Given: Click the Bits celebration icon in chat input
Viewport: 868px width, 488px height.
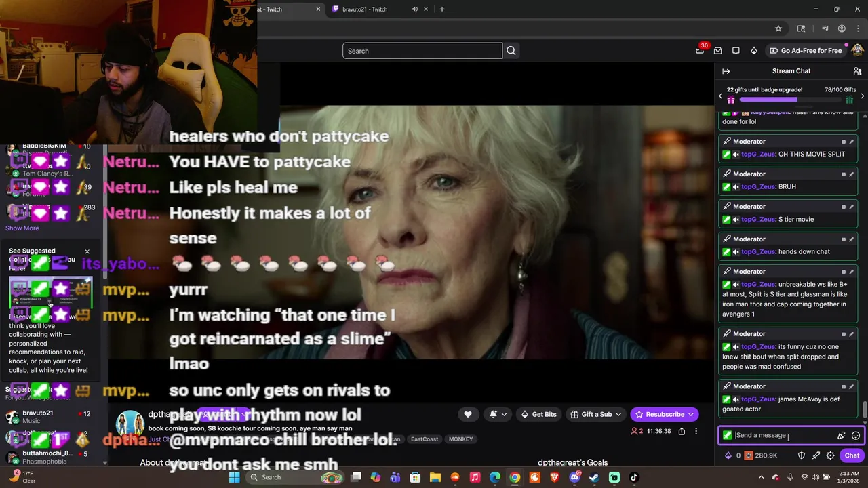Looking at the screenshot, I should pos(841,436).
